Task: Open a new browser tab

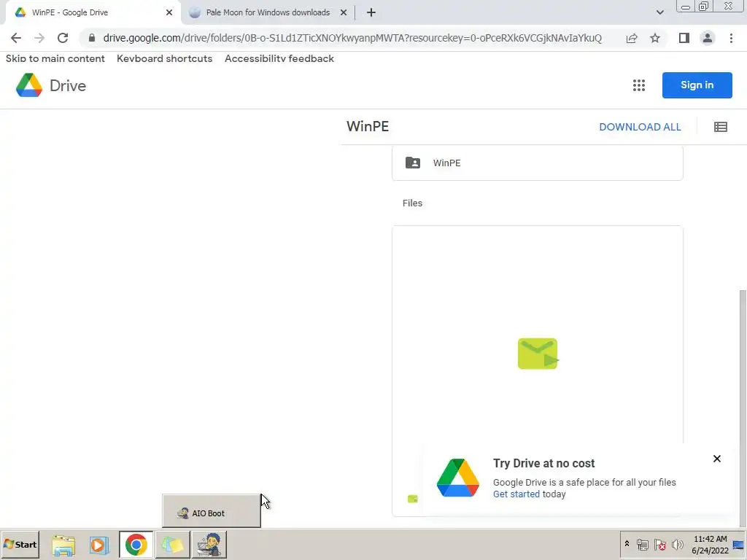Action: point(371,12)
